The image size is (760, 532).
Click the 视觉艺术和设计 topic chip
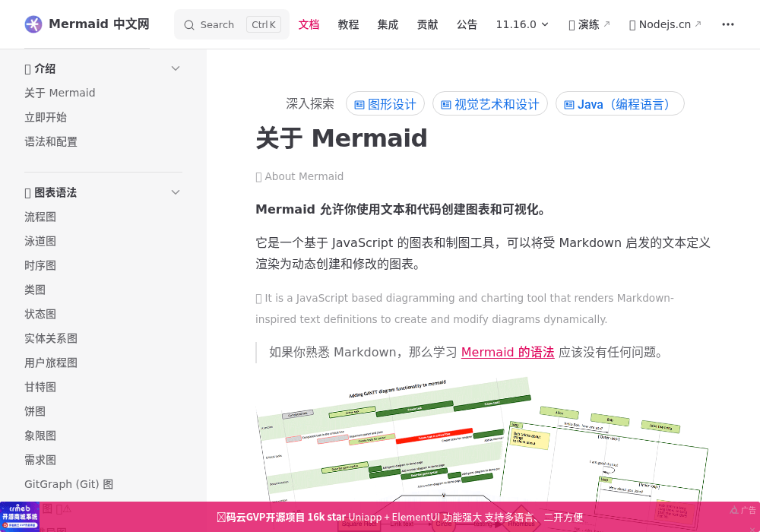(x=490, y=103)
